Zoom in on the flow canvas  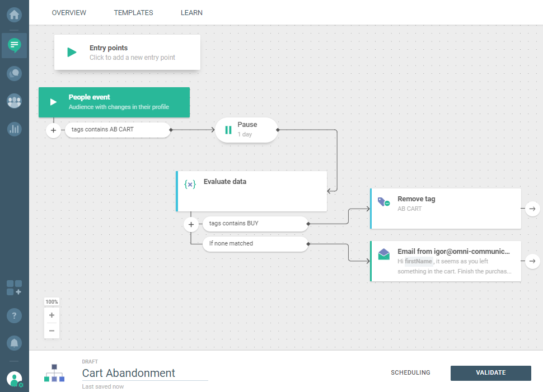coord(52,315)
